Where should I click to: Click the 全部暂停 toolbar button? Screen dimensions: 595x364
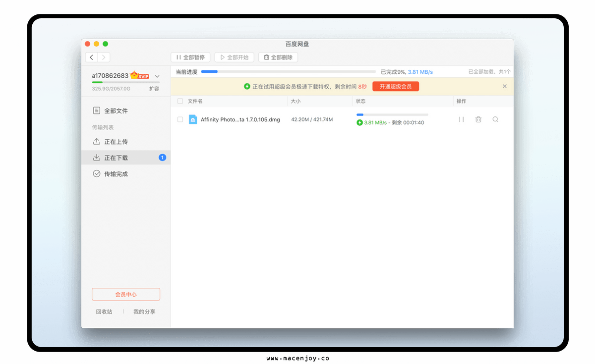click(x=191, y=57)
